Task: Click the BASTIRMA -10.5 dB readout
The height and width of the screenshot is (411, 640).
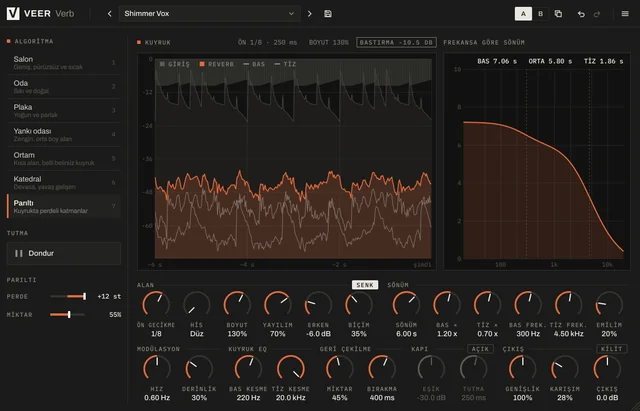Action: click(x=396, y=42)
